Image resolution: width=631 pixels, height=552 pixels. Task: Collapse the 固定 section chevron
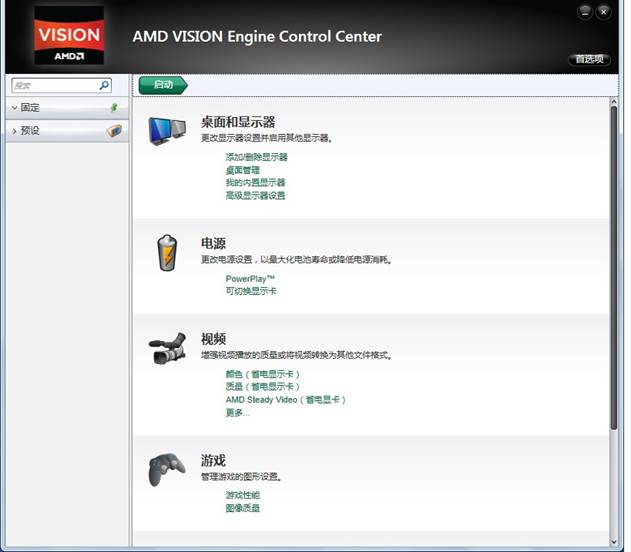click(x=14, y=108)
